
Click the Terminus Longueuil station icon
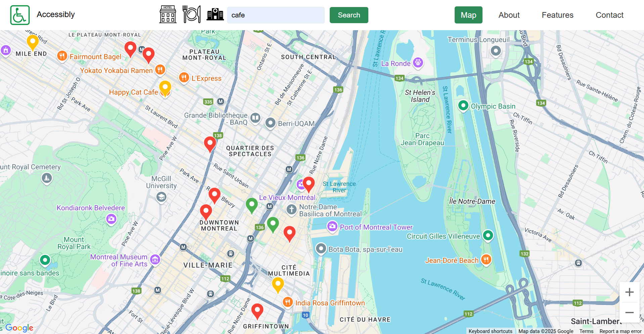click(496, 51)
